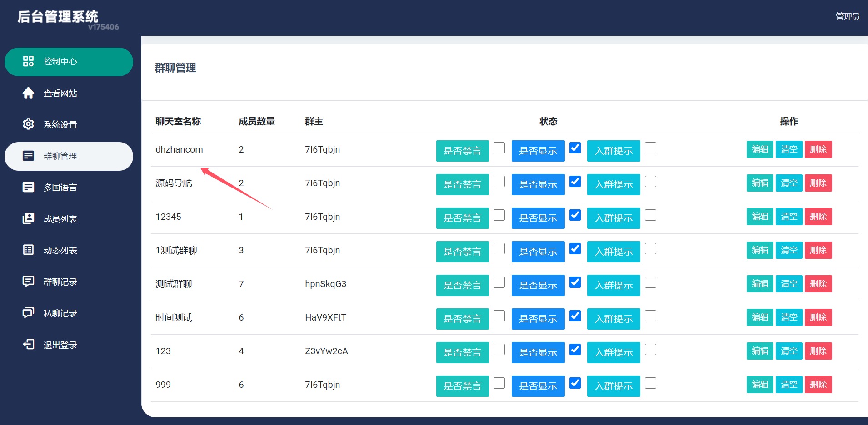Click 清空 for the 123 chat room

coord(788,351)
